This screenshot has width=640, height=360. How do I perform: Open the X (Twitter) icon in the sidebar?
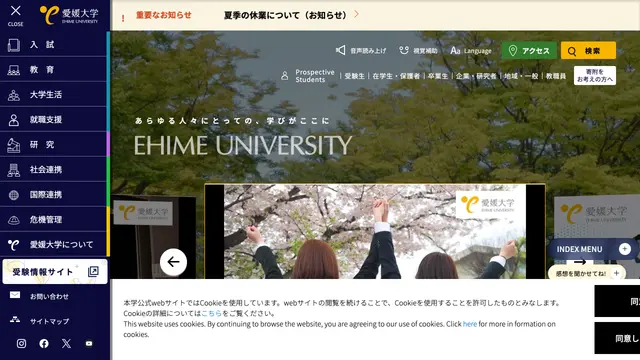coord(67,344)
